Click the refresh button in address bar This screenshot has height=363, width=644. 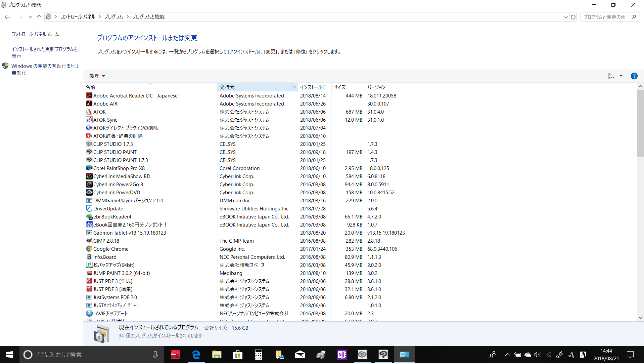coord(573,17)
